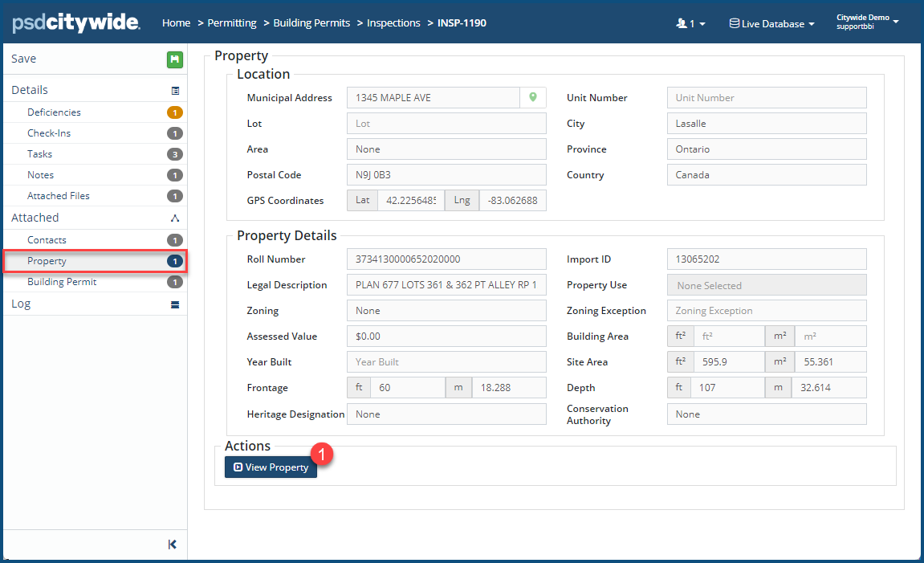Click the Deficiencies count badge
The width and height of the screenshot is (924, 563).
pos(175,112)
